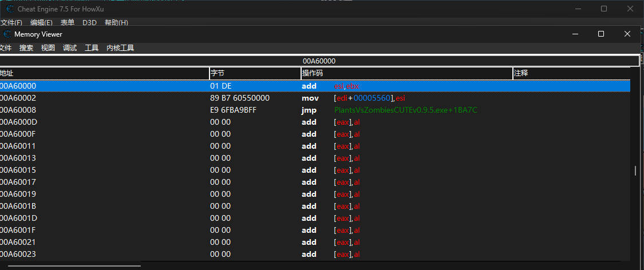The image size is (644, 270).
Task: Open the 表单 menu in main window
Action: click(x=68, y=23)
